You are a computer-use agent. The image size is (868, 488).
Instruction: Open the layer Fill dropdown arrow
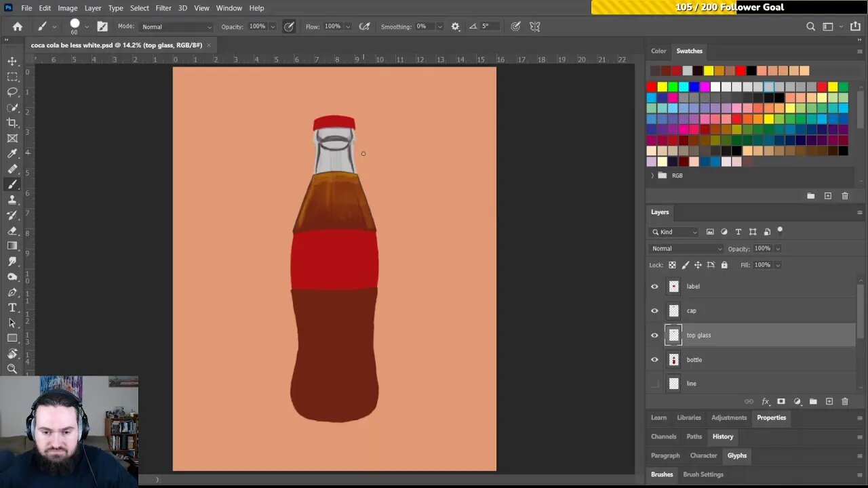778,265
